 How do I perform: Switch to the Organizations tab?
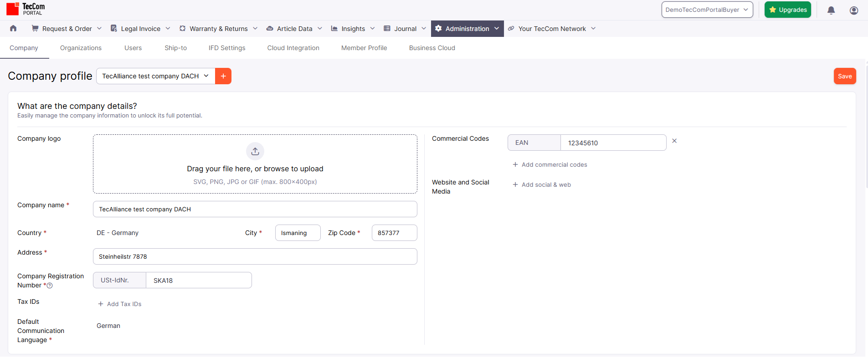[x=81, y=48]
